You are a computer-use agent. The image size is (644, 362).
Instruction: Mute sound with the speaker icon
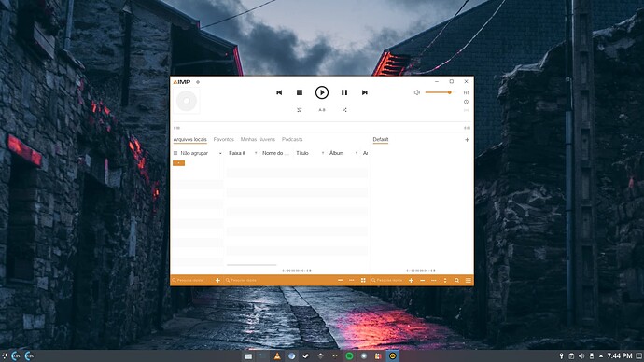(417, 92)
